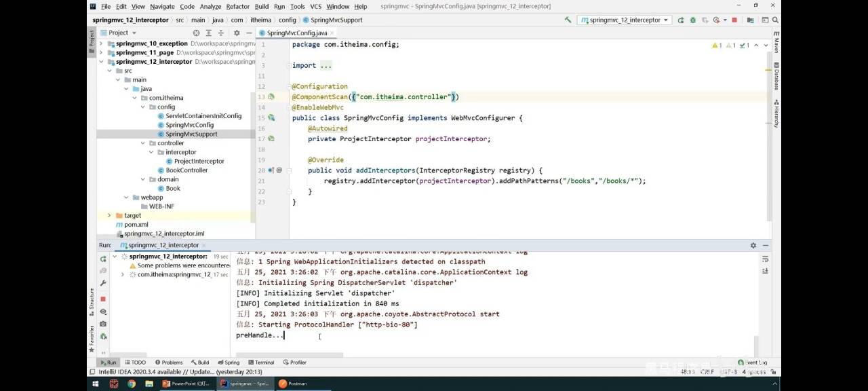Screen dimensions: 868x391
Task: Collapse the config package
Action: coord(143,107)
